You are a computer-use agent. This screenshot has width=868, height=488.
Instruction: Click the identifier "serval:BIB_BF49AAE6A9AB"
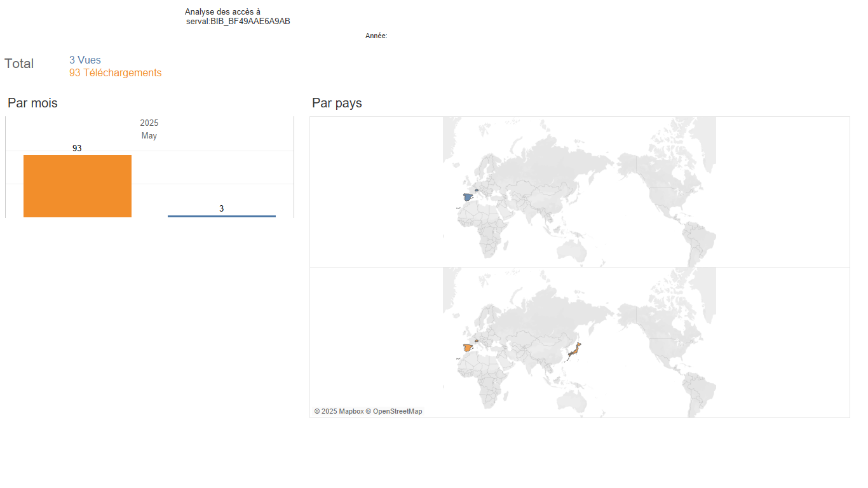(238, 22)
